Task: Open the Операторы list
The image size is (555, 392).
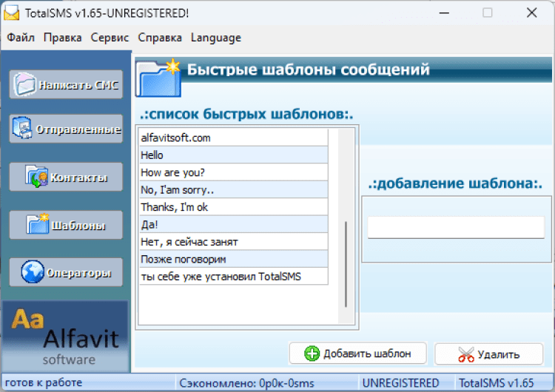Action: point(66,272)
